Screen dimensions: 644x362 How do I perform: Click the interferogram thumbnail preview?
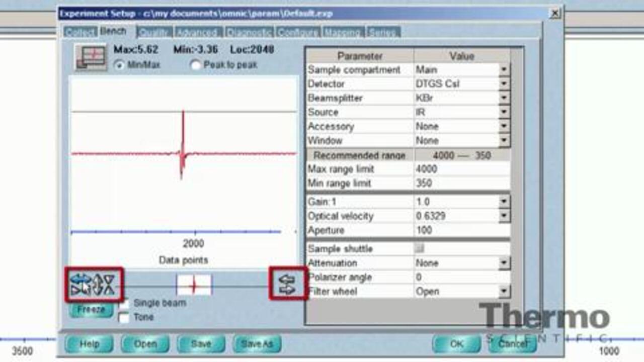[194, 285]
